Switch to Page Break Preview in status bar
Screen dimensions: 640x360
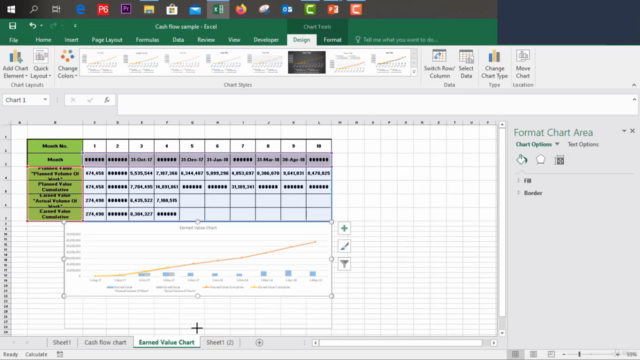point(551,354)
